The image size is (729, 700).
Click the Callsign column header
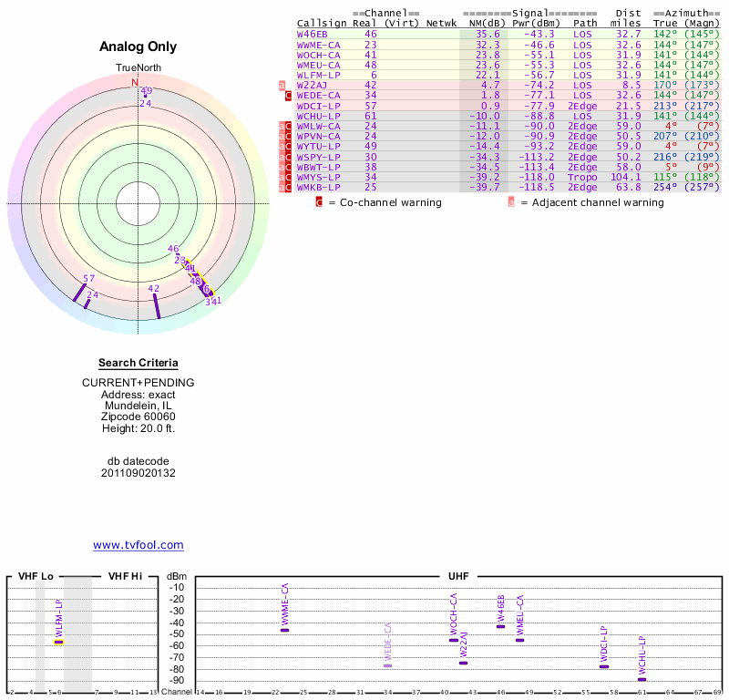point(321,23)
